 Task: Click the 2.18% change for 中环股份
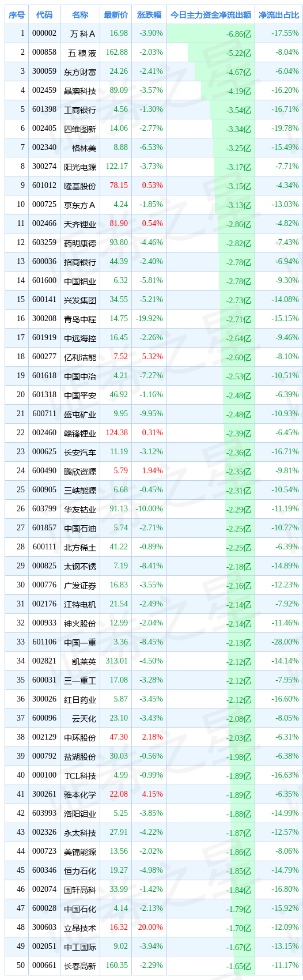point(152,737)
